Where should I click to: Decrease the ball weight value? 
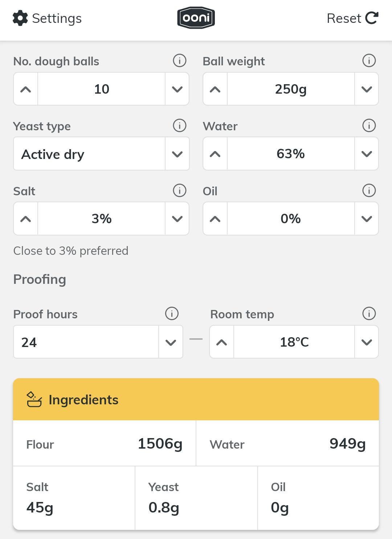[367, 89]
